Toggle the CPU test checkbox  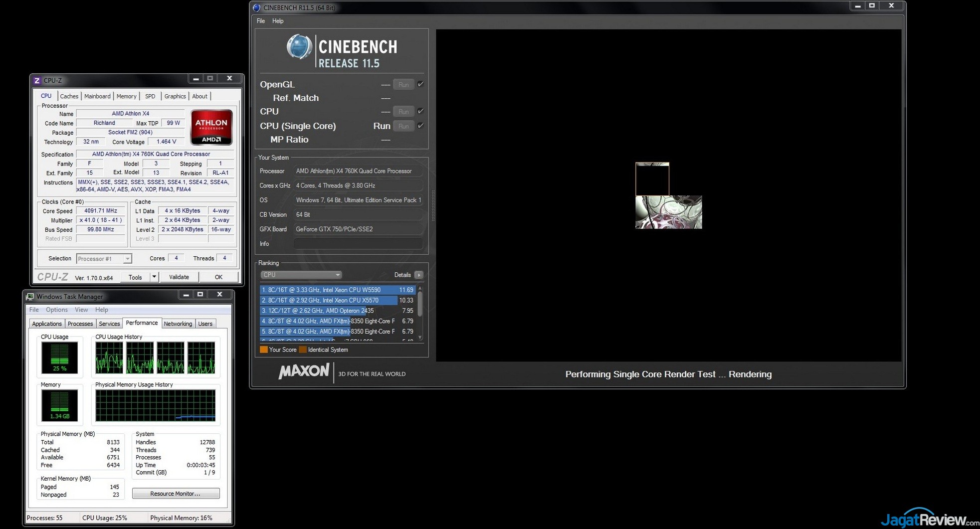pyautogui.click(x=420, y=111)
